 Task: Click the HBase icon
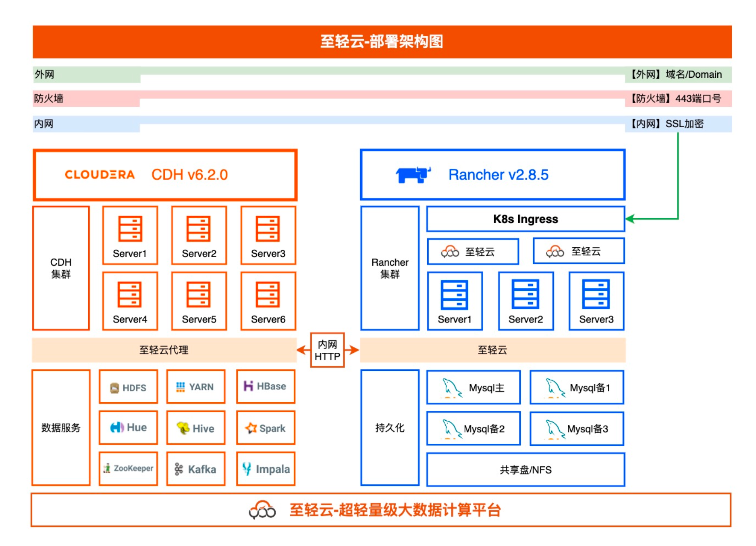(248, 386)
